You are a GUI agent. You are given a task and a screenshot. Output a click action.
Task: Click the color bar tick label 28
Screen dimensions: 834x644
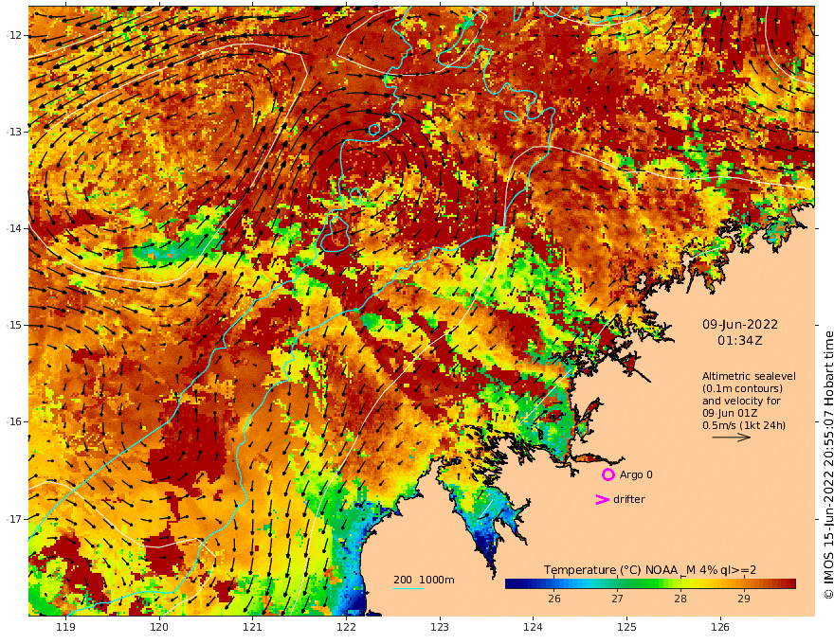(x=680, y=599)
